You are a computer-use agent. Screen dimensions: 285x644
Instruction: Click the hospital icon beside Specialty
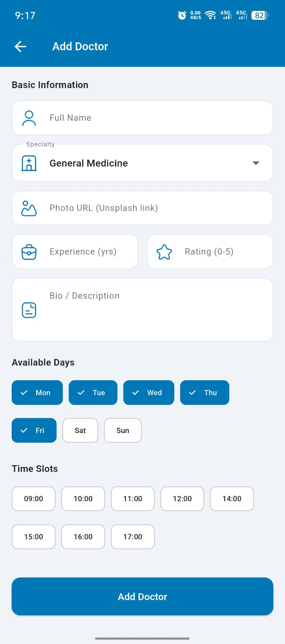[x=29, y=163]
